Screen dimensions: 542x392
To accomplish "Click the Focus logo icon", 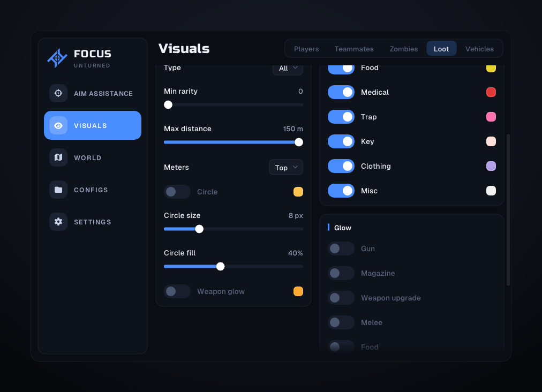I will coord(57,58).
